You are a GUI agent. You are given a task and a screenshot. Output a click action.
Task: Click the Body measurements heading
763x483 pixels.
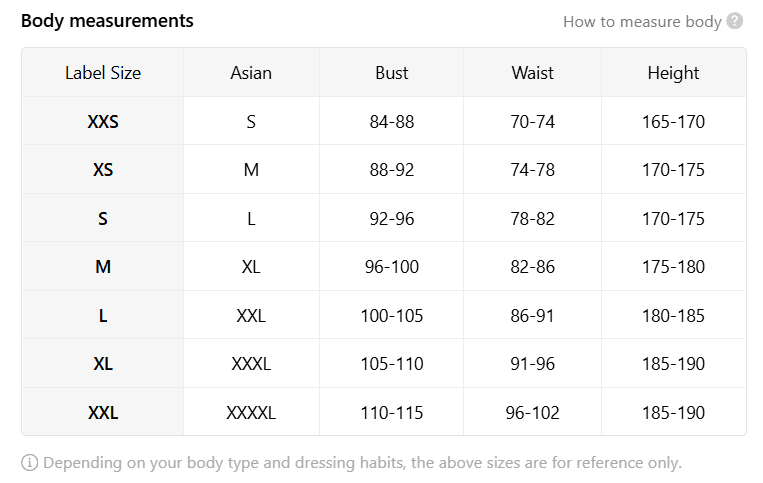pyautogui.click(x=107, y=21)
